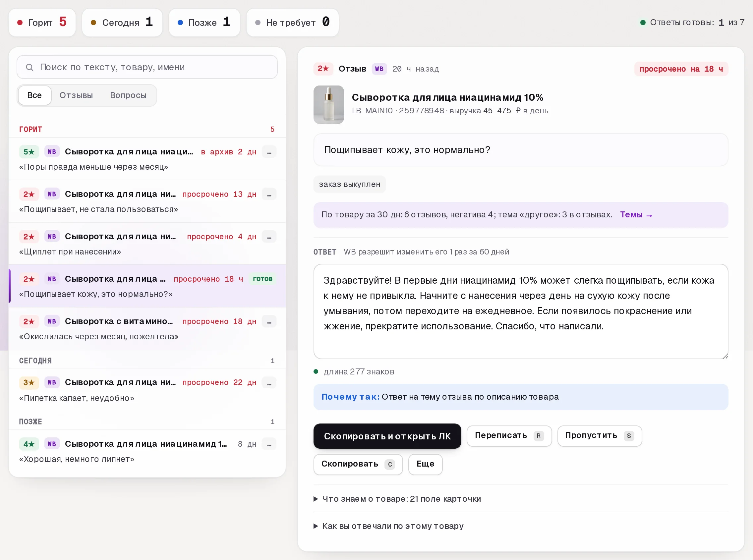Focus the search field «Поиск по тексту, товару, имени»

click(x=147, y=67)
